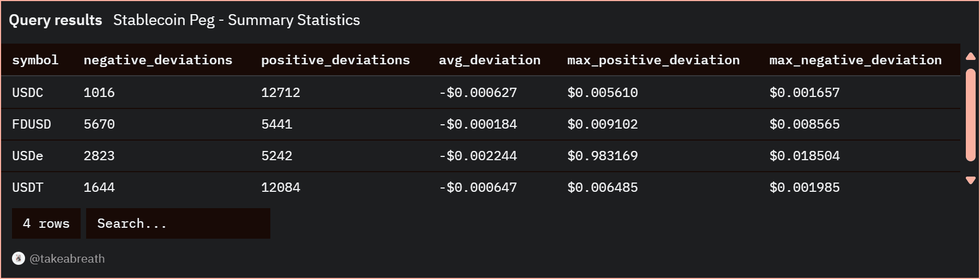Click the Search input field
Screen dimensions: 980x279
click(x=178, y=223)
